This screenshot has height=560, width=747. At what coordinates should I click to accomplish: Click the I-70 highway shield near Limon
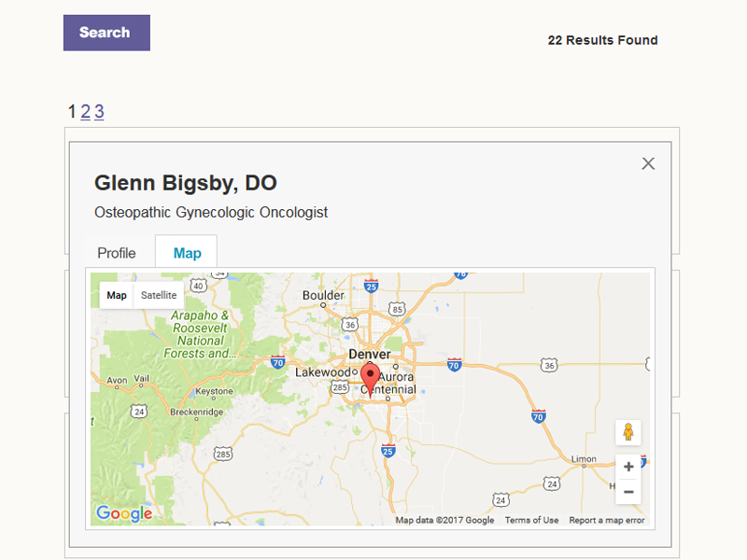539,416
